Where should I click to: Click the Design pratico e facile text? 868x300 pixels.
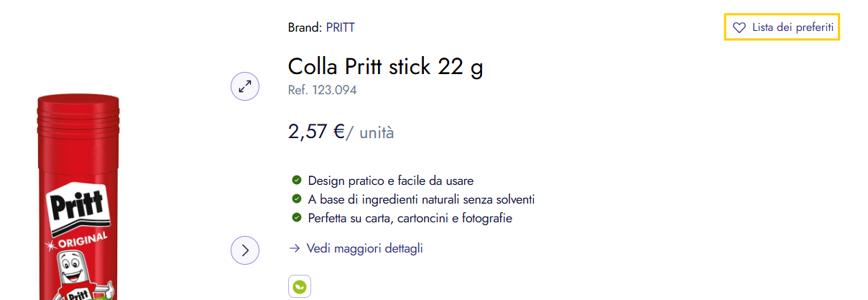tap(390, 181)
